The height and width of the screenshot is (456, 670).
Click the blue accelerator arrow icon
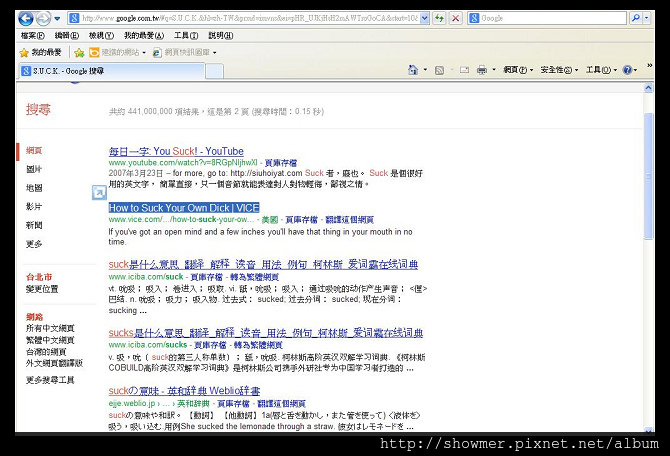pos(99,193)
